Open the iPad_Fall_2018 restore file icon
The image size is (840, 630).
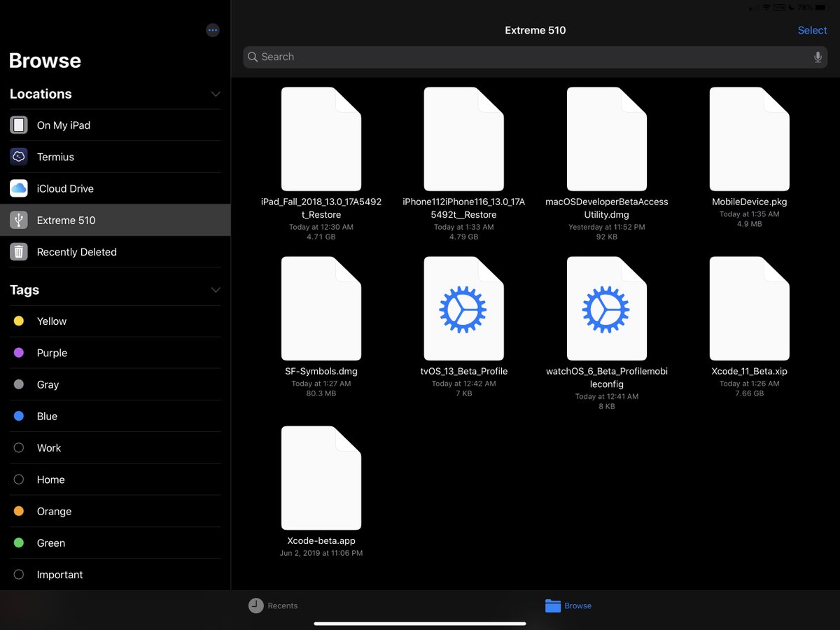coord(321,139)
